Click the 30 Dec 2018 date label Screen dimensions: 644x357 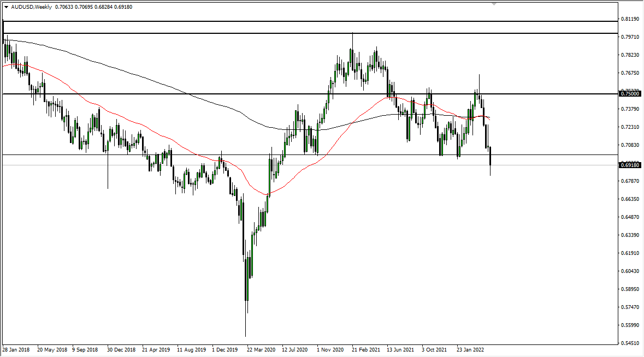tap(121, 350)
